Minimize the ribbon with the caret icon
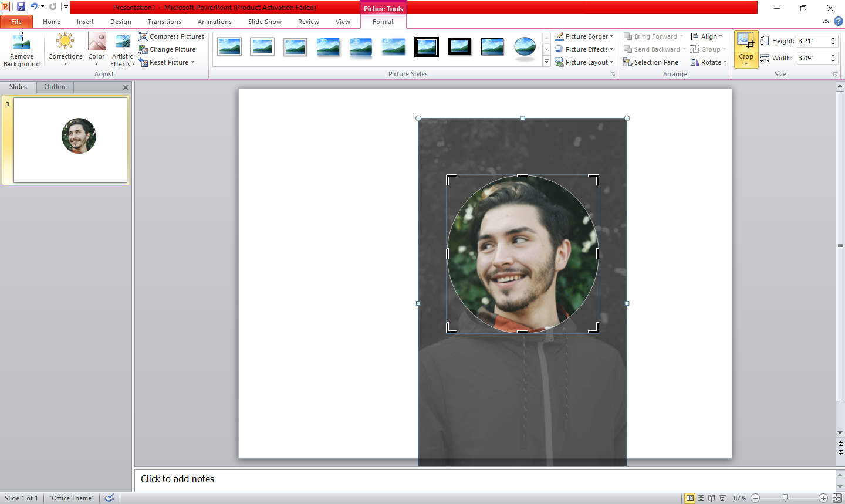This screenshot has width=845, height=504. tap(826, 22)
